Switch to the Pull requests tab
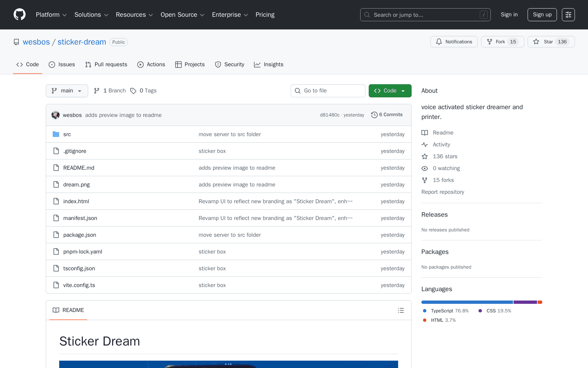Image resolution: width=588 pixels, height=368 pixels. [106, 65]
